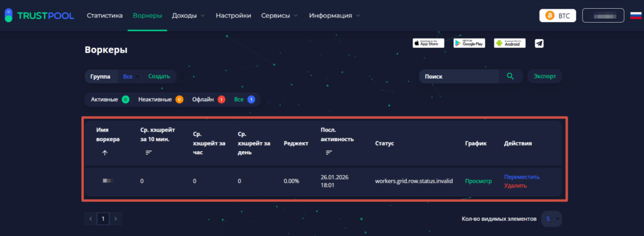Screen dimensions: 644x236
Task: Sort by 10 min hashrate icon
Action: coord(148,152)
